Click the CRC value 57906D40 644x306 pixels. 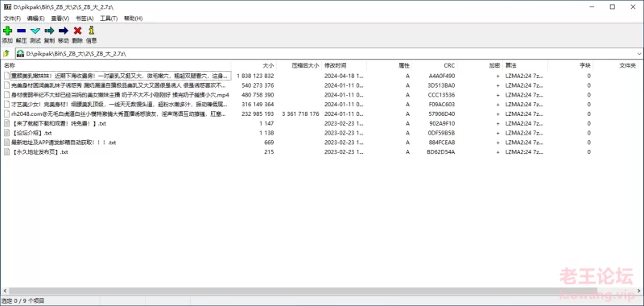441,114
